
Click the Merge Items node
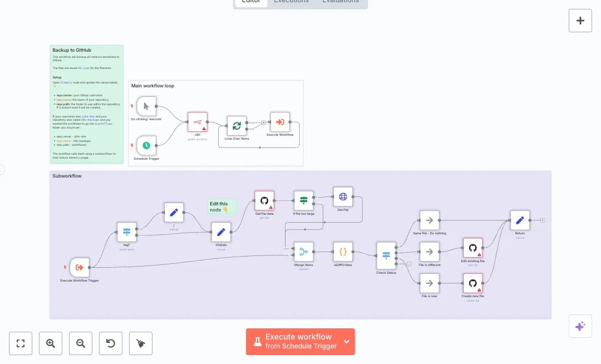(x=303, y=250)
